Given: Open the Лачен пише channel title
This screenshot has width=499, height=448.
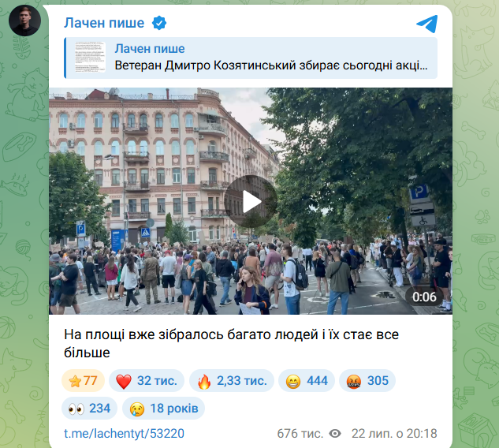Looking at the screenshot, I should [104, 23].
